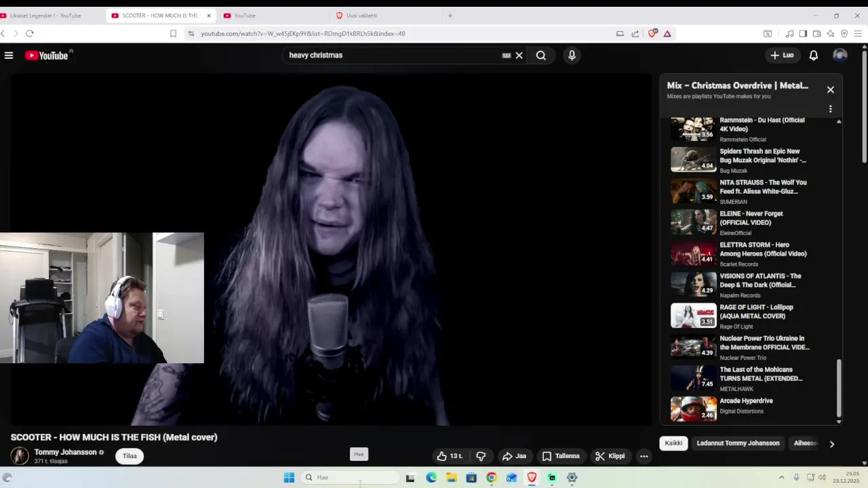Screen dimensions: 868x488
Task: Close the SCOOTER - HOW MUCH IS THE tab
Action: 209,16
